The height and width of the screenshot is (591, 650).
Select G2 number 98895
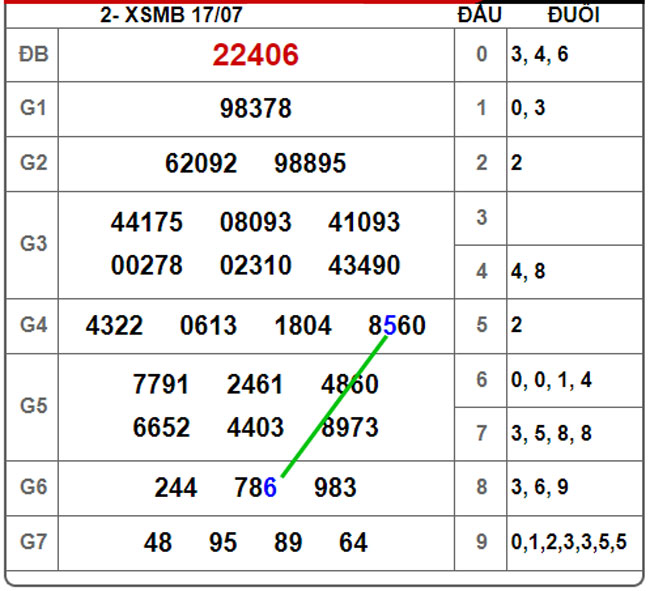[x=310, y=163]
